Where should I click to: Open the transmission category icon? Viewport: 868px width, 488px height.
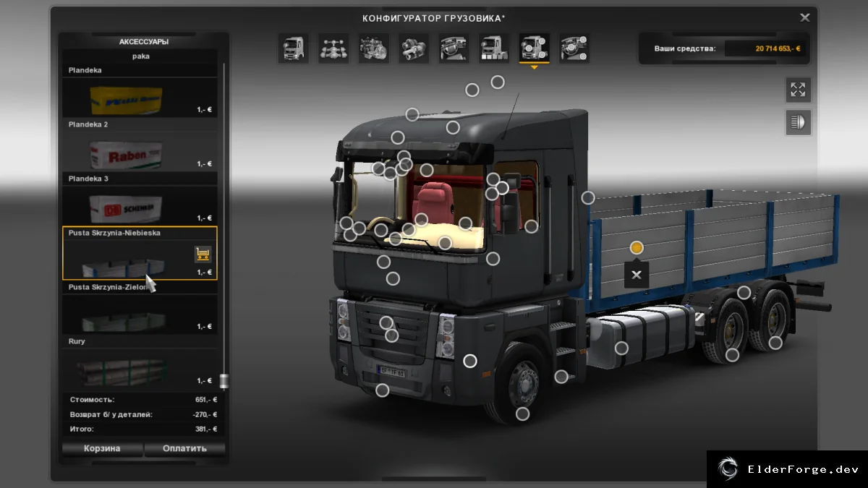(x=414, y=48)
